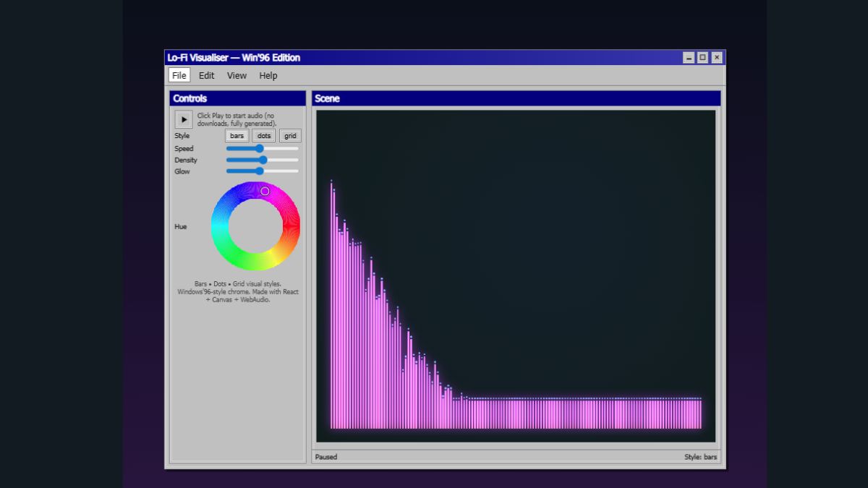
Task: Pick red on the hue wheel
Action: (x=291, y=226)
